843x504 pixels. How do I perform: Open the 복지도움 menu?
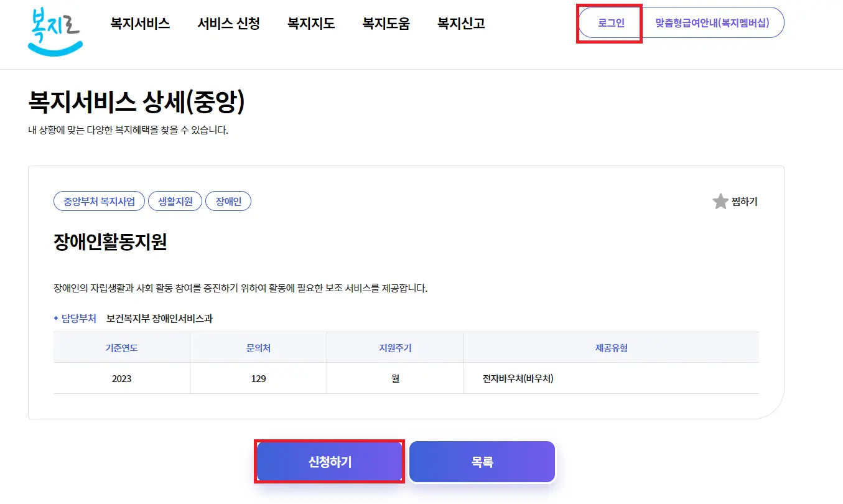click(x=386, y=23)
